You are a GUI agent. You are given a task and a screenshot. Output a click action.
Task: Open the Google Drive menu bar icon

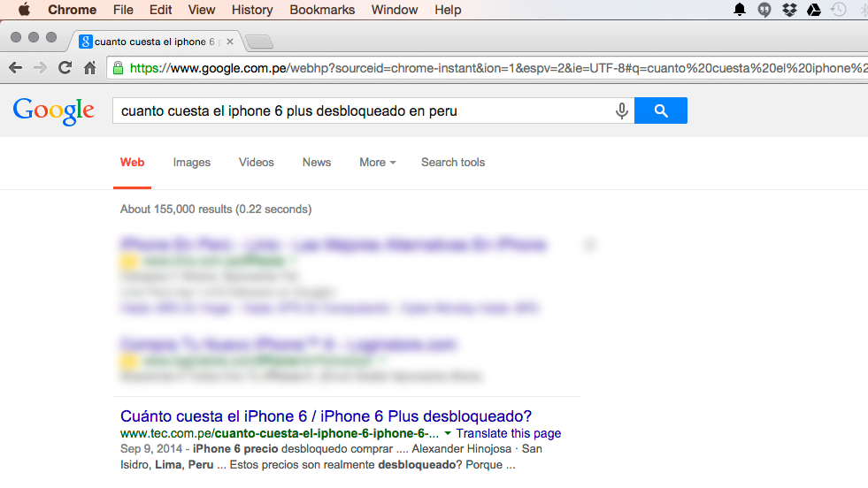click(814, 10)
